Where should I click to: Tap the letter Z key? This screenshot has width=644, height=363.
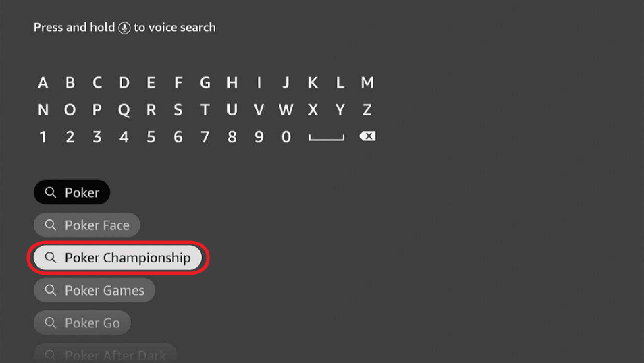[367, 109]
